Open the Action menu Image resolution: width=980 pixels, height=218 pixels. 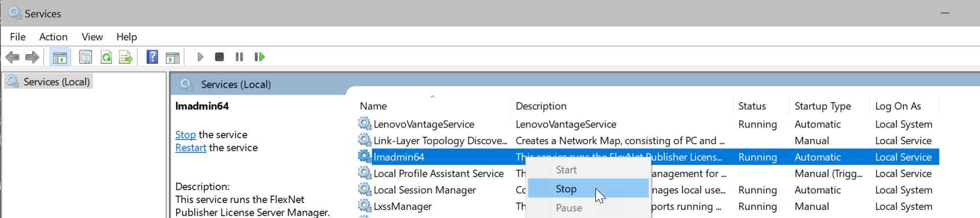[53, 37]
